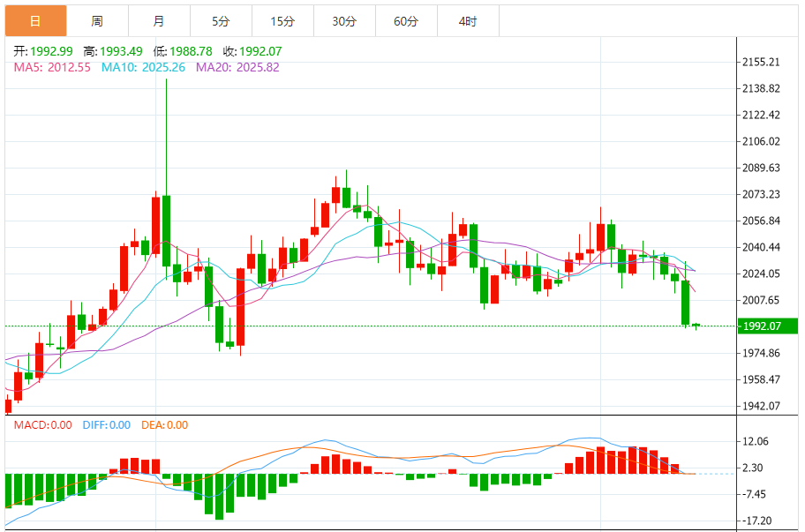Viewport: 805px width, 532px height.
Task: Click the green 1992.07 current price tag
Action: (768, 326)
